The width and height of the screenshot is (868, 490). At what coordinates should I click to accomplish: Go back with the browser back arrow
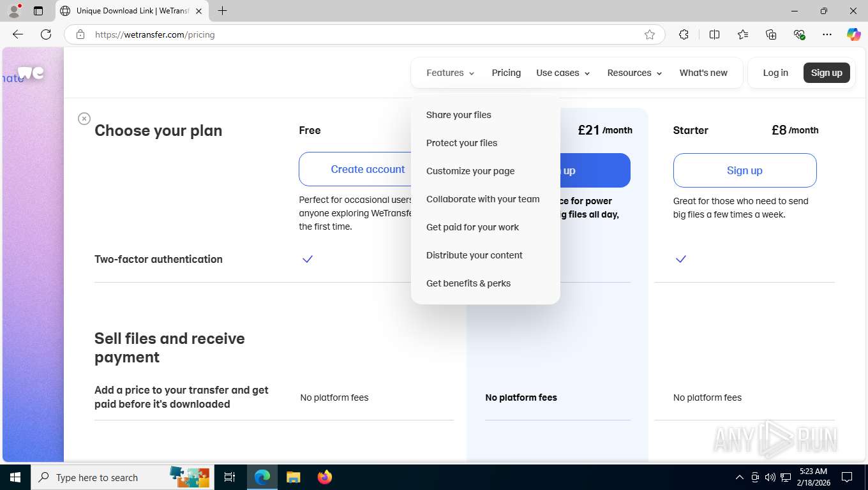coord(17,34)
